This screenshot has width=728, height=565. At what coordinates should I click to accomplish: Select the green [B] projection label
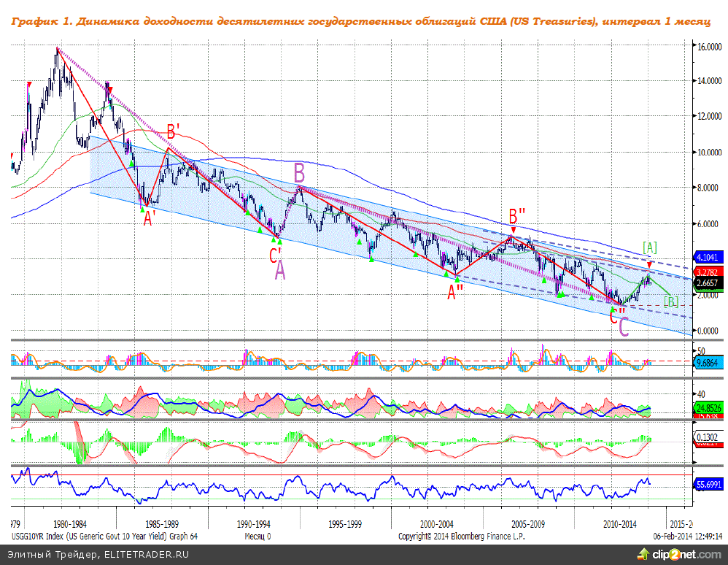click(x=672, y=301)
